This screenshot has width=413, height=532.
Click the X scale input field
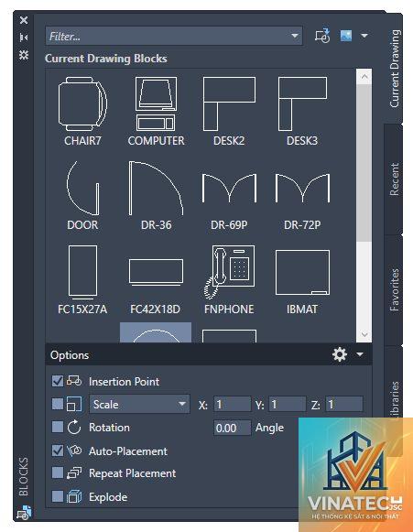[x=232, y=404]
